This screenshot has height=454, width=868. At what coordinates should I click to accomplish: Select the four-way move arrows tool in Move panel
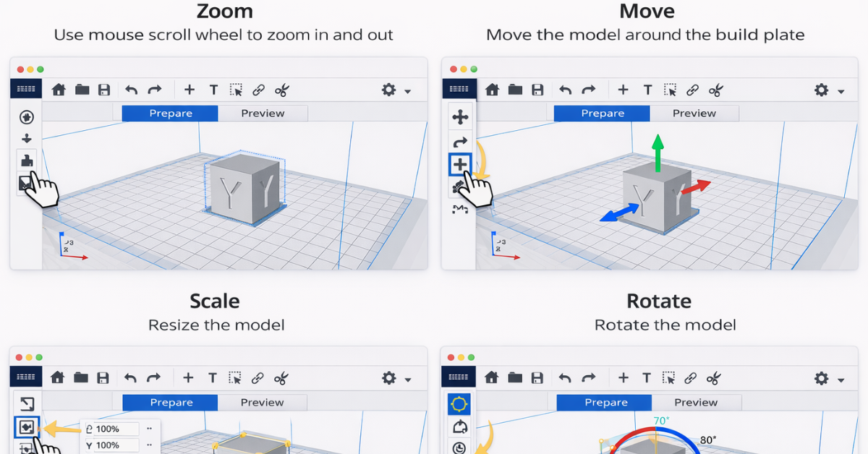(x=460, y=116)
